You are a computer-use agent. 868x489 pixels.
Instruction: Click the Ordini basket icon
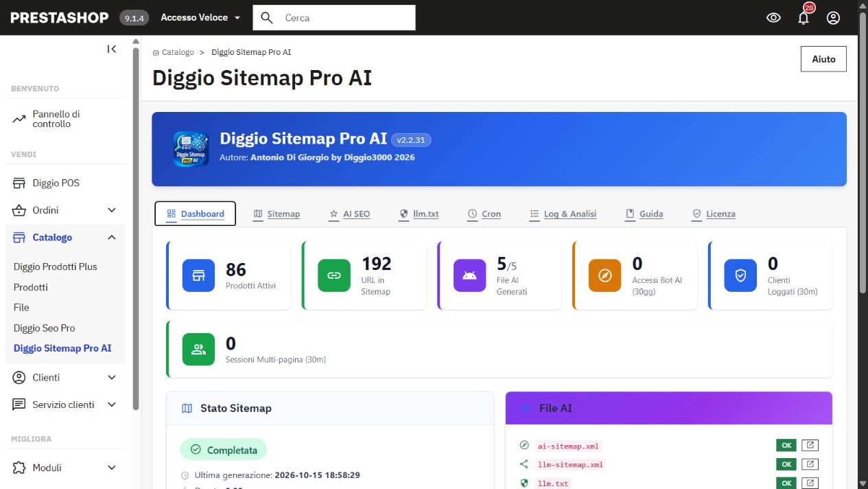tap(19, 210)
